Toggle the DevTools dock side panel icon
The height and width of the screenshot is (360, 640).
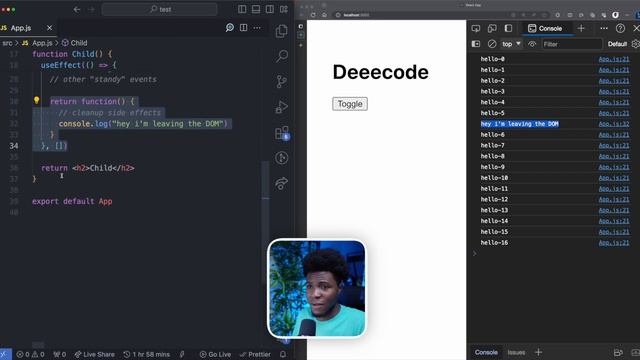click(508, 28)
